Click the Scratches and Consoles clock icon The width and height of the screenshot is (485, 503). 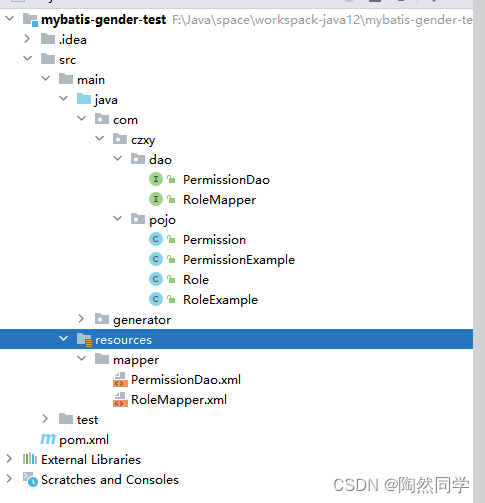coord(30,479)
